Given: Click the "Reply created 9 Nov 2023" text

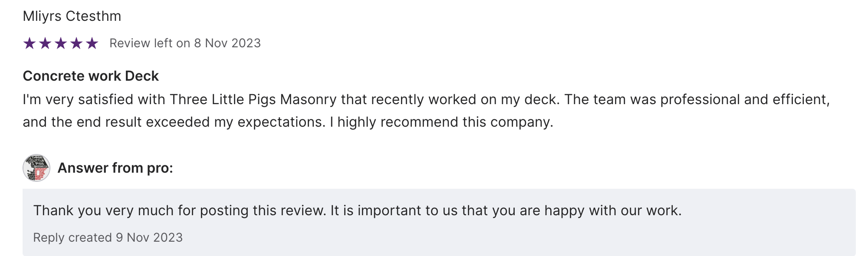Looking at the screenshot, I should (108, 238).
